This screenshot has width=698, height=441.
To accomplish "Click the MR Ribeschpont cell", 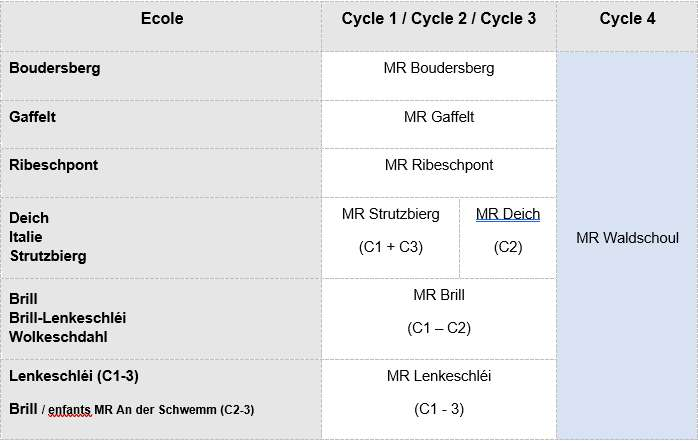I will 439,164.
